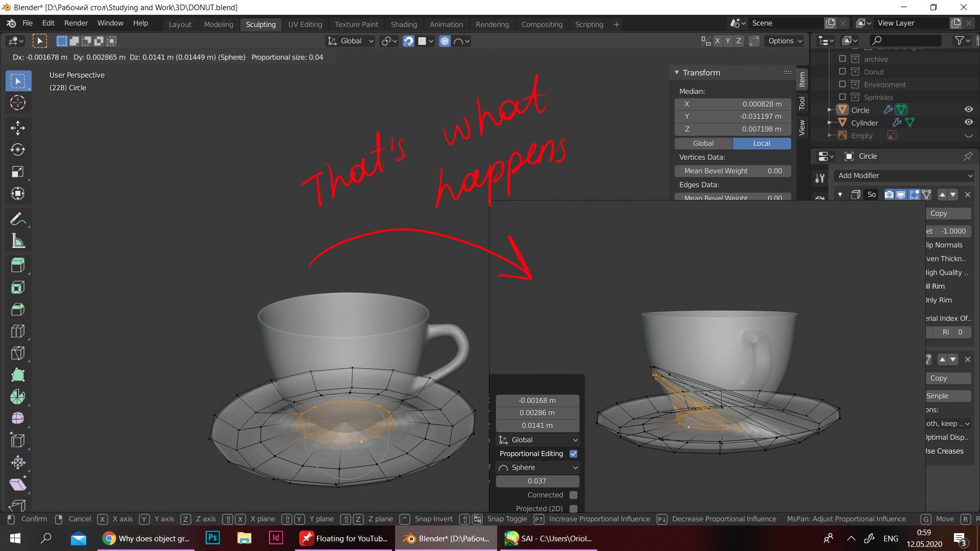The width and height of the screenshot is (980, 551).
Task: Enable the Projected (2D) checkbox
Action: (573, 509)
